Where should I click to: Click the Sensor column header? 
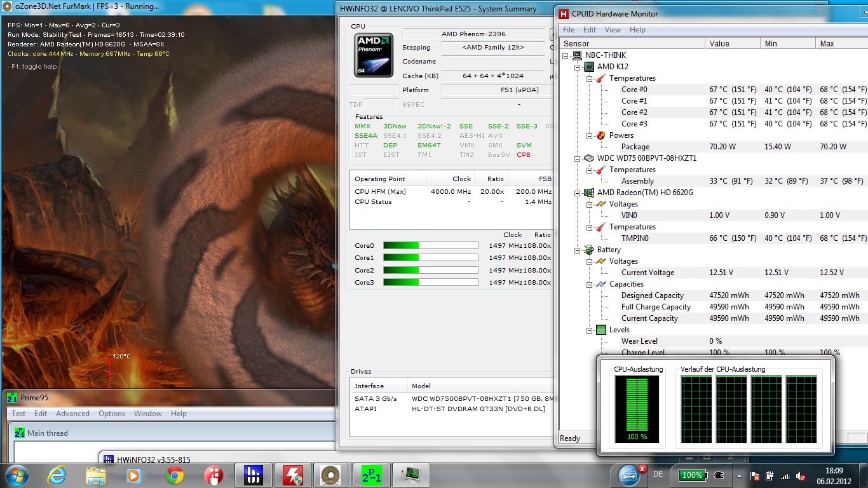pyautogui.click(x=632, y=43)
